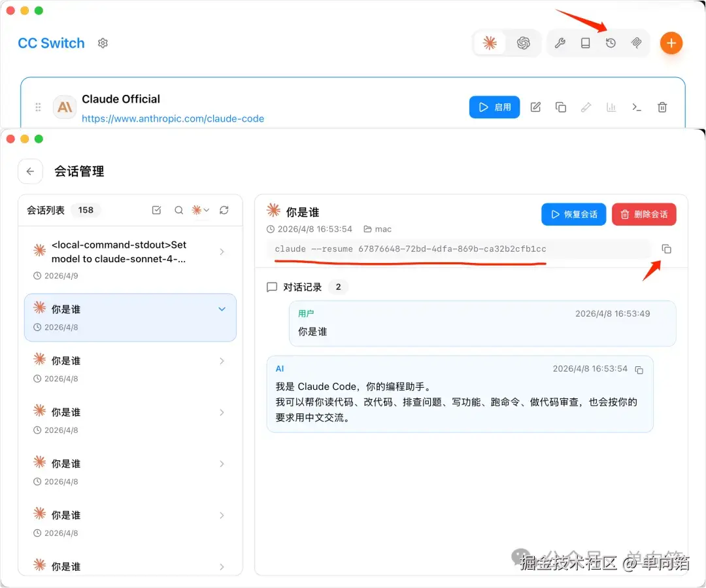Switch to Codex OpenAI tab
This screenshot has height=588, width=706.
(523, 43)
